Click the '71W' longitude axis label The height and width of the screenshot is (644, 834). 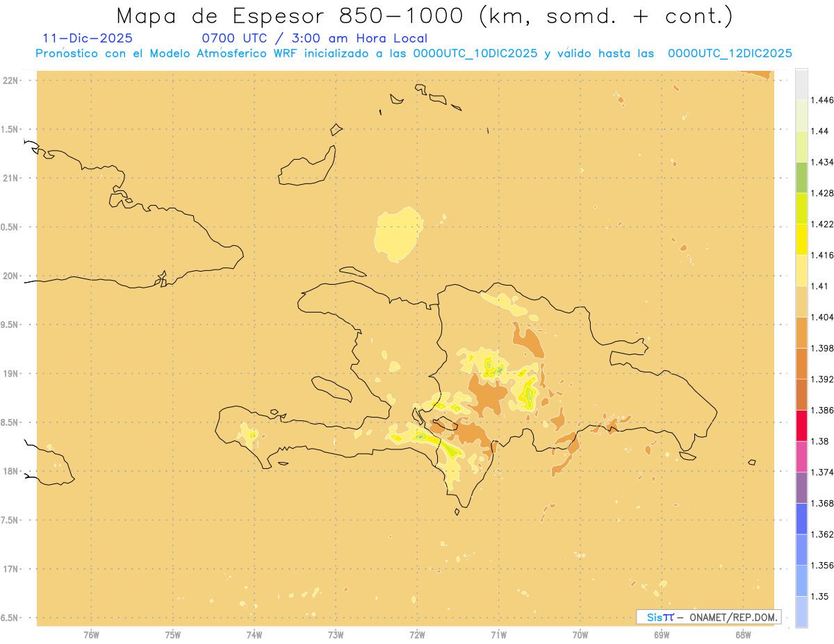498,634
